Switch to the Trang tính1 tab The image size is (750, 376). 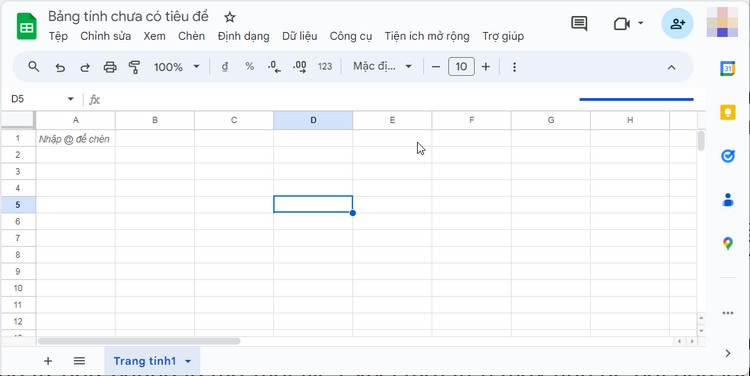(145, 361)
